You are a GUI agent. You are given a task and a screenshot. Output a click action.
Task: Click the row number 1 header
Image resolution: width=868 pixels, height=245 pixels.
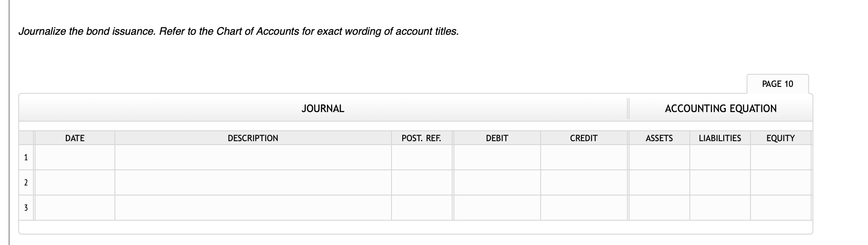(26, 157)
